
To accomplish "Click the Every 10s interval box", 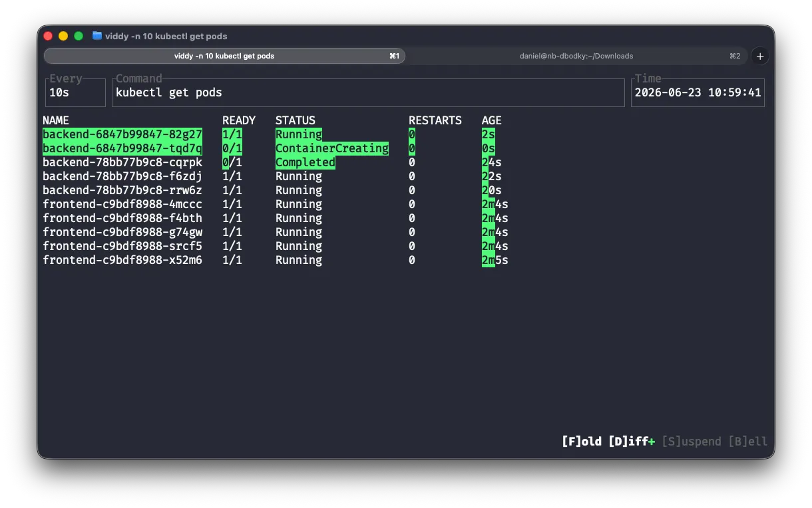I will pos(75,92).
